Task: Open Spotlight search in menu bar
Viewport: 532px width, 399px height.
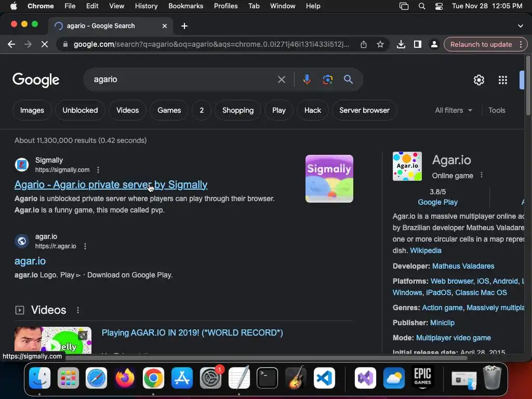Action: pyautogui.click(x=422, y=6)
